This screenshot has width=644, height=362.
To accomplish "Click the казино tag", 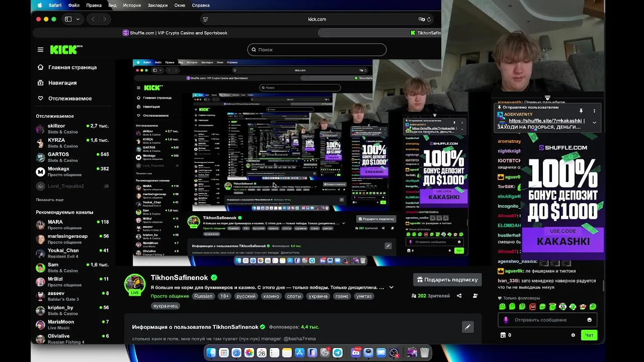I will click(271, 296).
